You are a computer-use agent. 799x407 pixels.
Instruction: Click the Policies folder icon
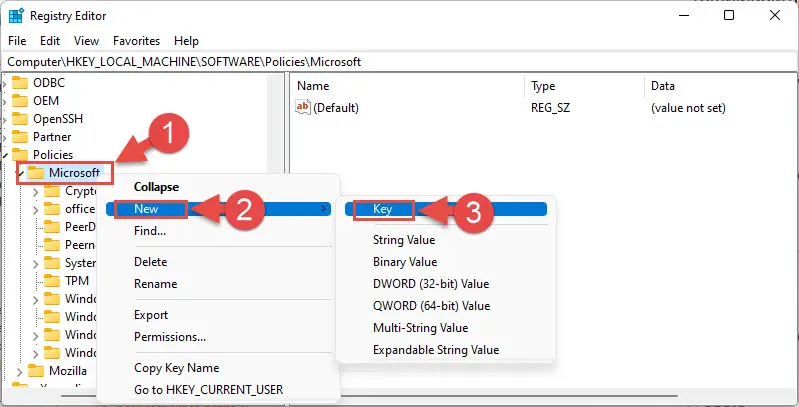[20, 154]
